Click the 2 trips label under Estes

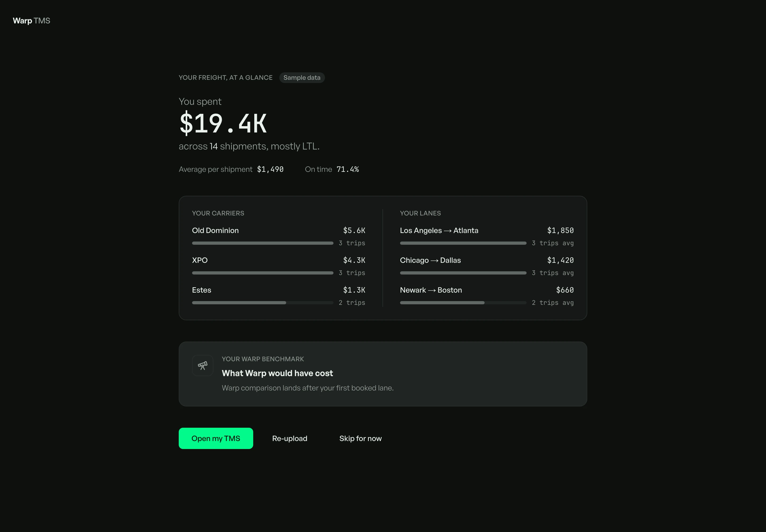pyautogui.click(x=352, y=303)
